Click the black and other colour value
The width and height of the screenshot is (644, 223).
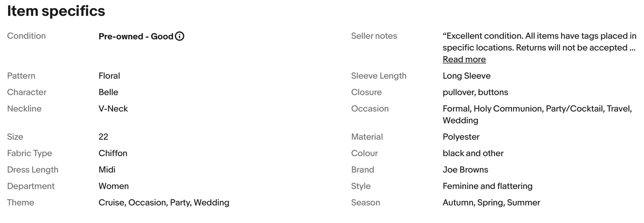[473, 154]
